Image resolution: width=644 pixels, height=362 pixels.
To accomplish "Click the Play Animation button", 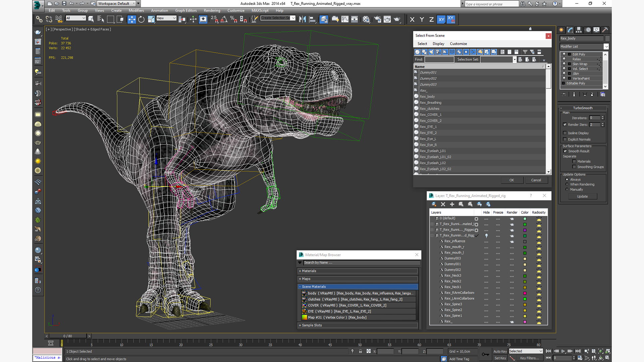I will (x=563, y=351).
